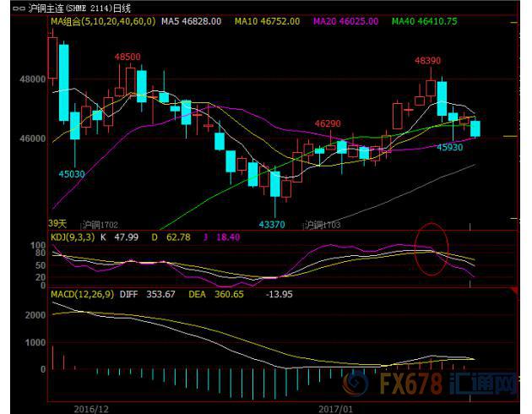
Task: Click the chart title 沪铜主连 日线
Action: (79, 8)
